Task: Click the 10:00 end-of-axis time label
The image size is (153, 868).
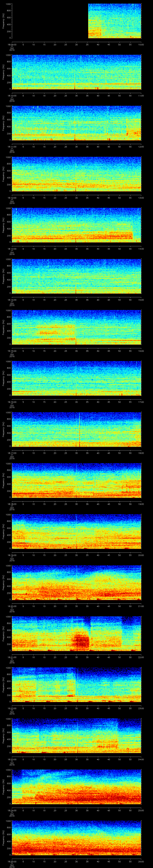Action: click(x=141, y=44)
